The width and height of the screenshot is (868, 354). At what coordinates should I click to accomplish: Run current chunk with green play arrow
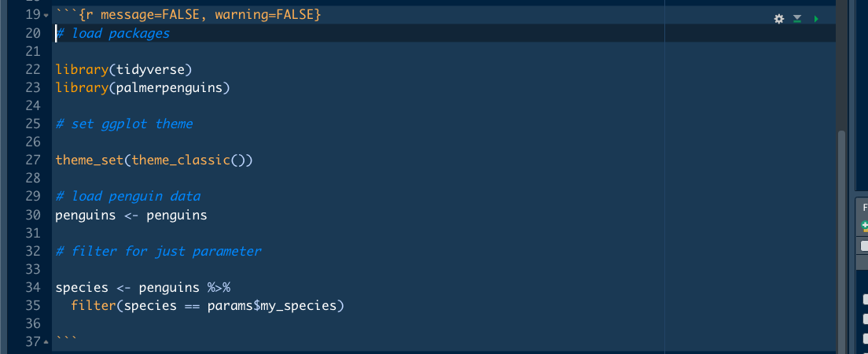coord(816,19)
